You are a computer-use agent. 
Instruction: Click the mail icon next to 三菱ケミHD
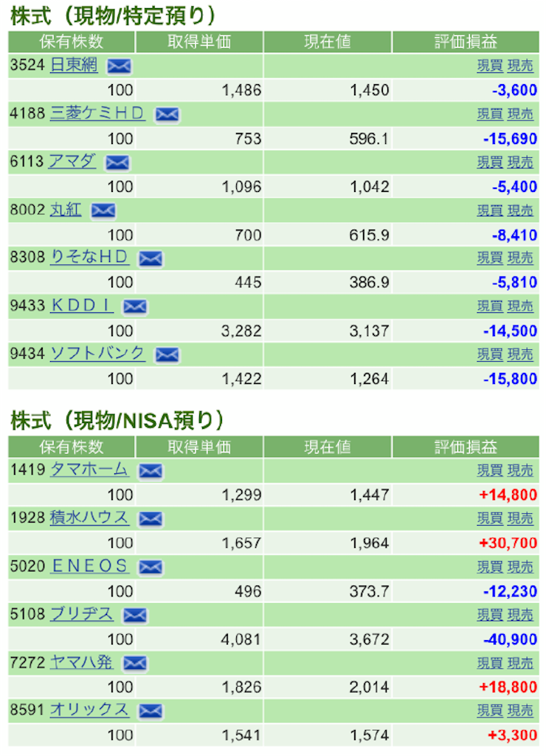(167, 114)
